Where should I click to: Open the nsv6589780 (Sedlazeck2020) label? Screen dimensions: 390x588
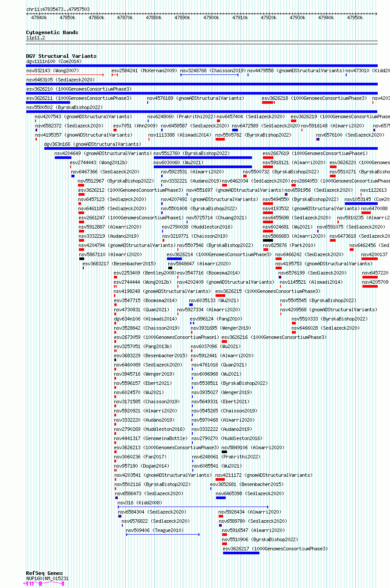pos(252,521)
